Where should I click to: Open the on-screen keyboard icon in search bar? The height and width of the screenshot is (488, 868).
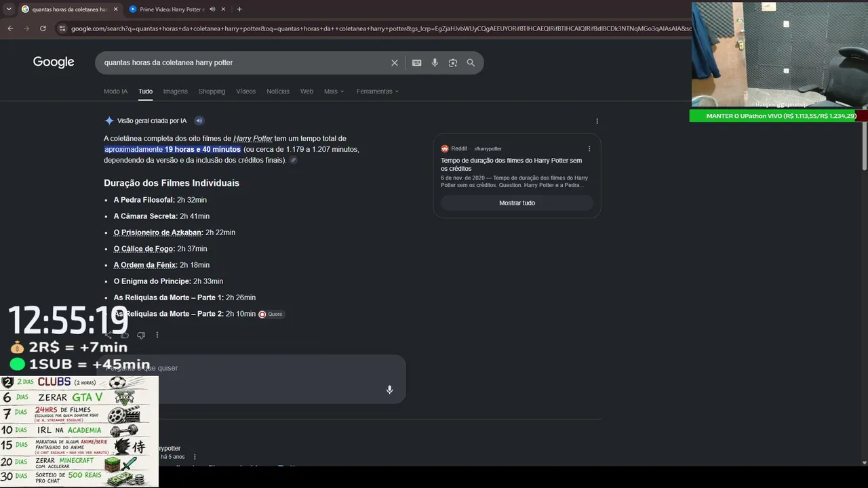[417, 63]
